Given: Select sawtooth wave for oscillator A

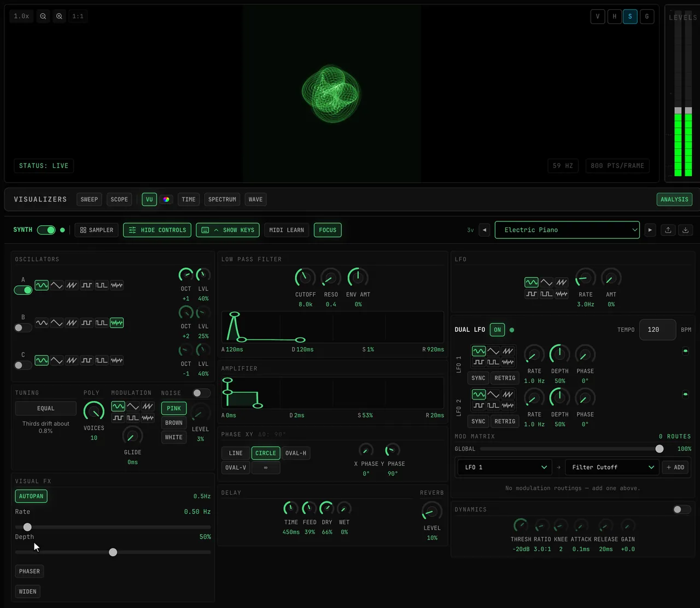Looking at the screenshot, I should pos(72,285).
